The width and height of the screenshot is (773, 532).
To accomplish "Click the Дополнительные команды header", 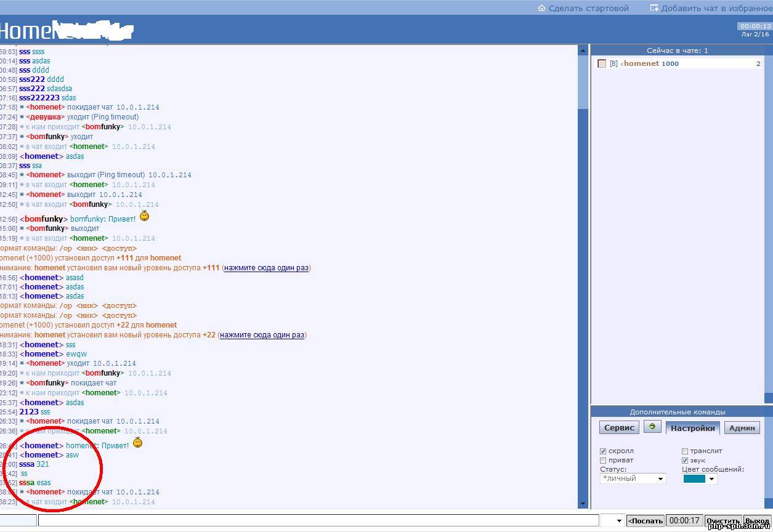I will pyautogui.click(x=677, y=412).
